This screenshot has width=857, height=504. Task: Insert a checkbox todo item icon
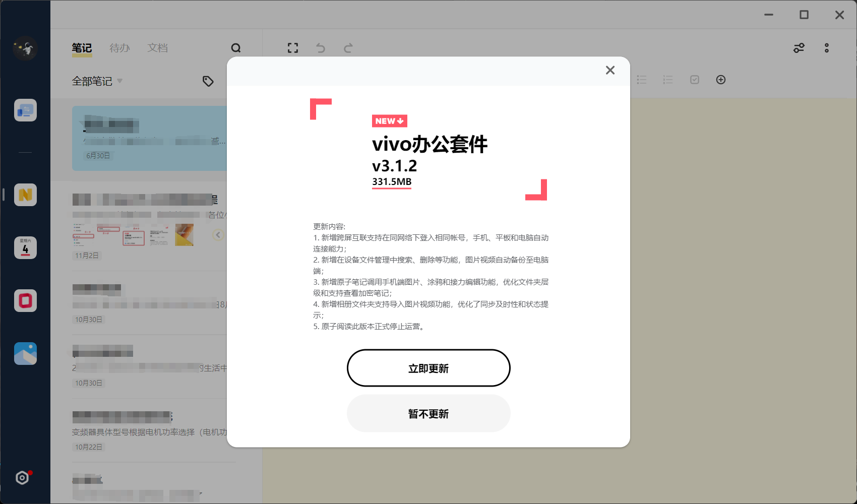coord(695,80)
